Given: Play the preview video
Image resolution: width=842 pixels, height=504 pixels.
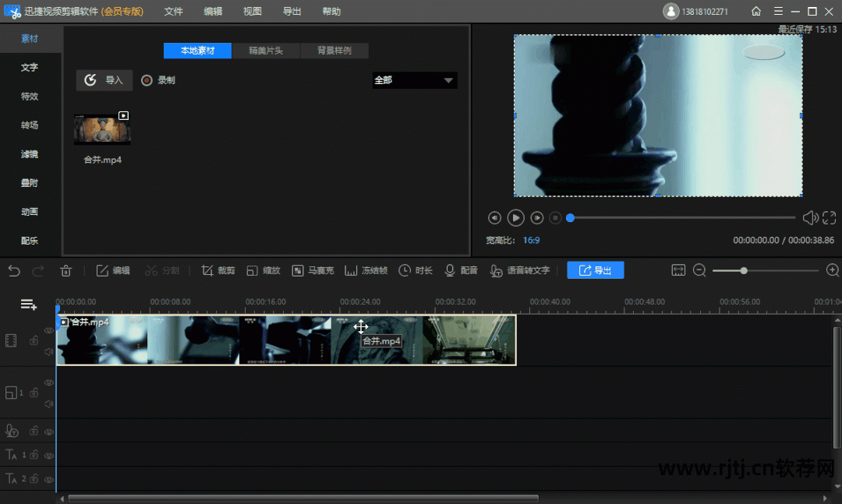Looking at the screenshot, I should (515, 217).
